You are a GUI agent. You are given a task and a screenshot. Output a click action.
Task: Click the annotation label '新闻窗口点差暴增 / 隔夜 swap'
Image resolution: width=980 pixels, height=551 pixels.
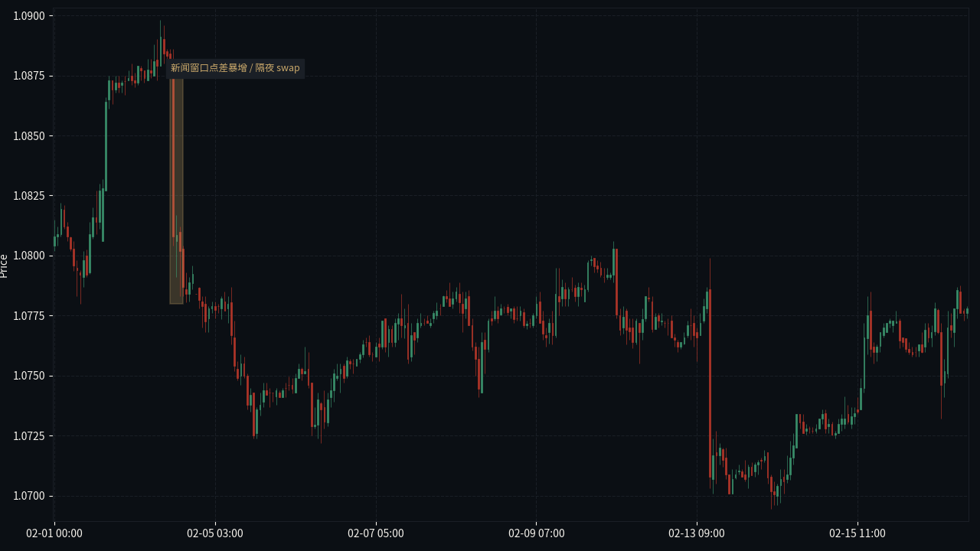click(x=235, y=68)
